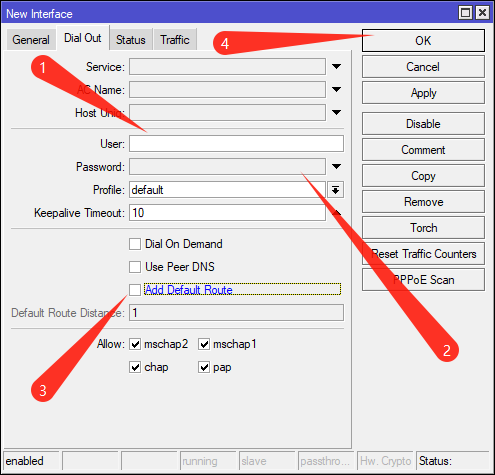Click Reset Traffic Counters button
Viewport: 495px width, 475px height.
tap(423, 254)
